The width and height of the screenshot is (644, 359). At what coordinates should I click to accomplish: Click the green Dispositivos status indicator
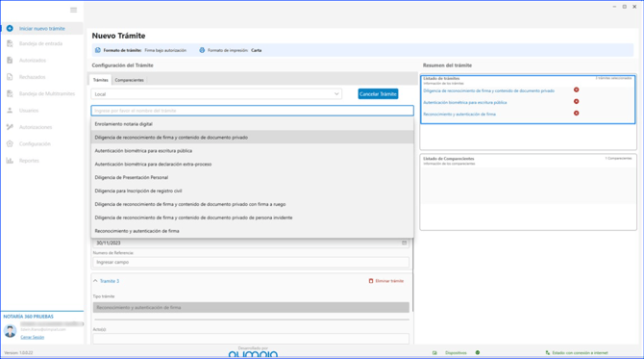pyautogui.click(x=478, y=352)
